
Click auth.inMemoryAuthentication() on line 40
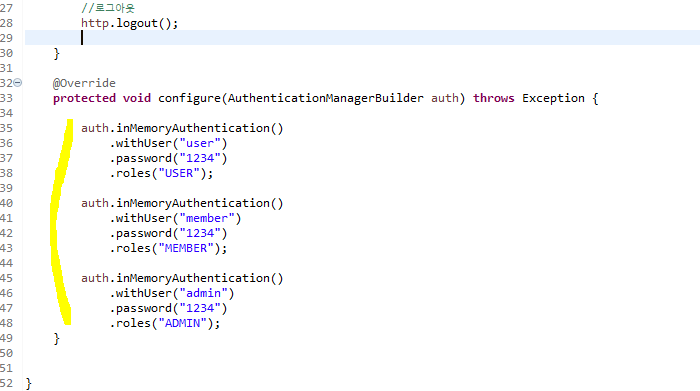click(182, 204)
